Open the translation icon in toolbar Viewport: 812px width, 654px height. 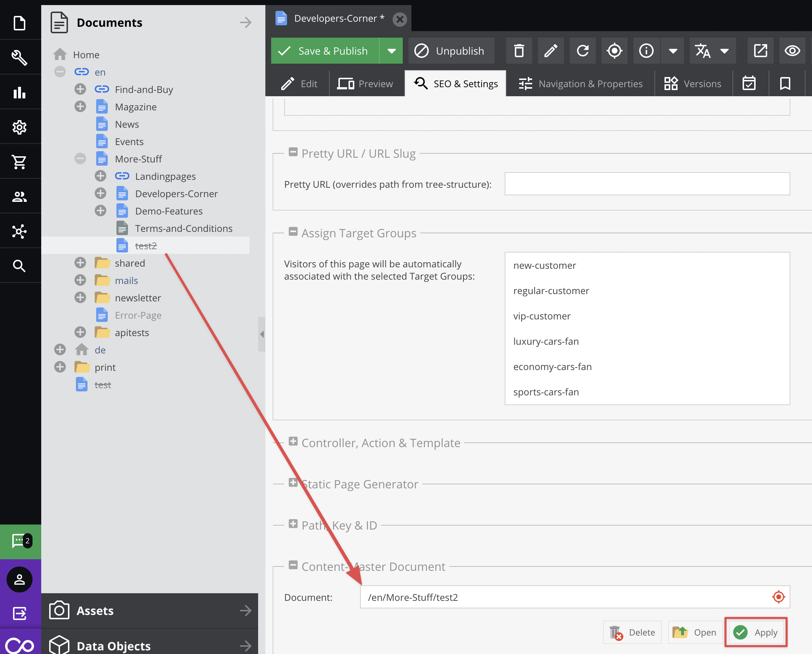tap(703, 51)
